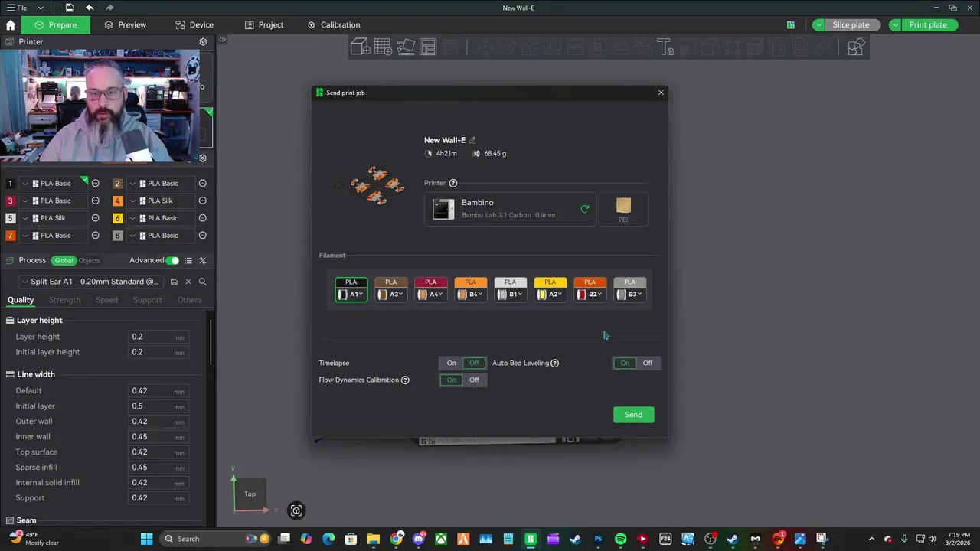Open the A2 filament slot dropdown
This screenshot has width=980, height=551.
click(550, 295)
